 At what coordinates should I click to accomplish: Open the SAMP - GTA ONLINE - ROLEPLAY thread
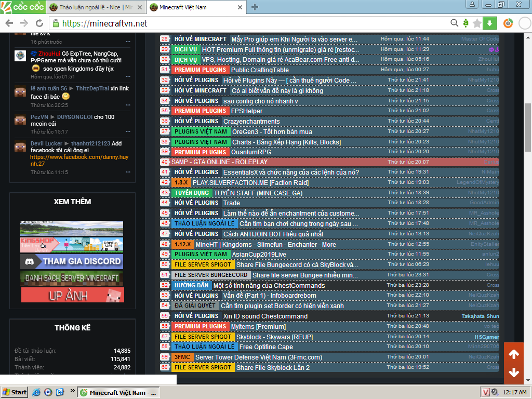pyautogui.click(x=219, y=162)
